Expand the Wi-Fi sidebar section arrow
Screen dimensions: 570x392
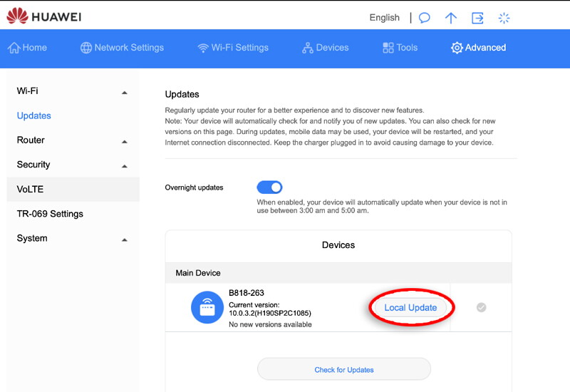click(124, 93)
